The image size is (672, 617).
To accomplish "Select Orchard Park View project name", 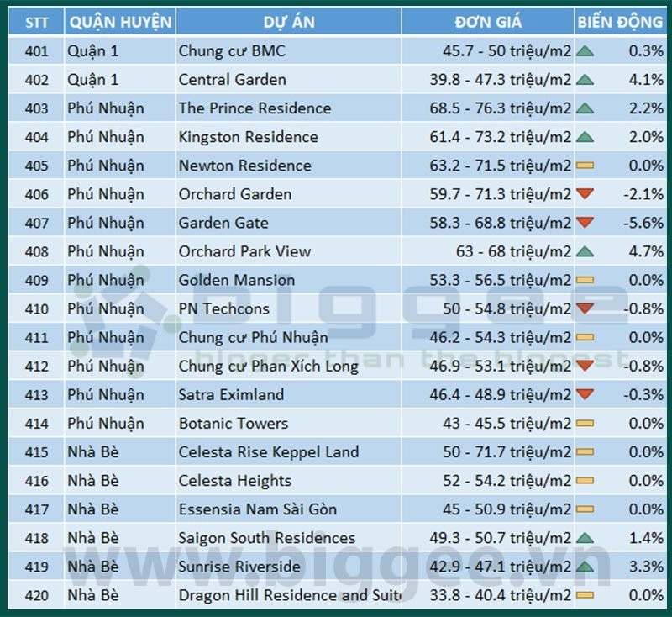I will (244, 251).
